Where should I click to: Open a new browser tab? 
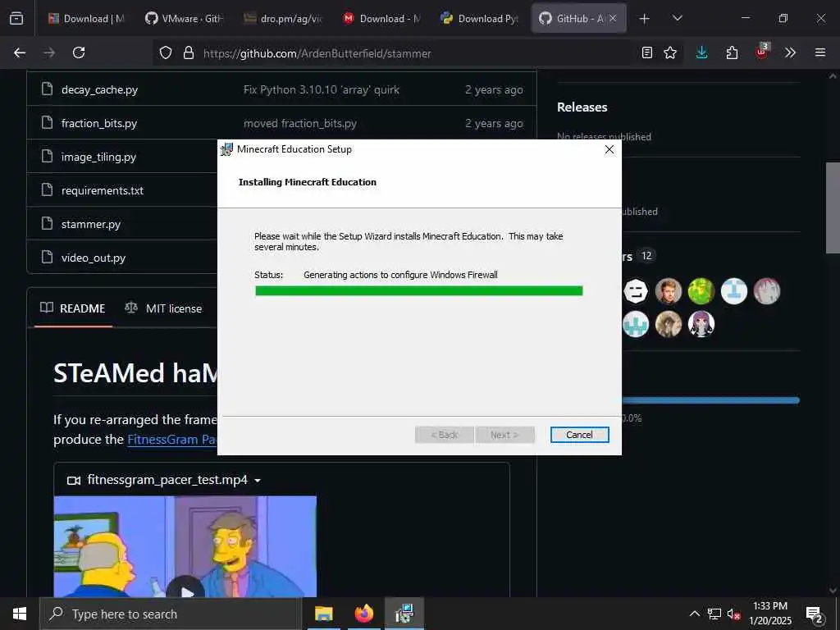click(x=645, y=19)
